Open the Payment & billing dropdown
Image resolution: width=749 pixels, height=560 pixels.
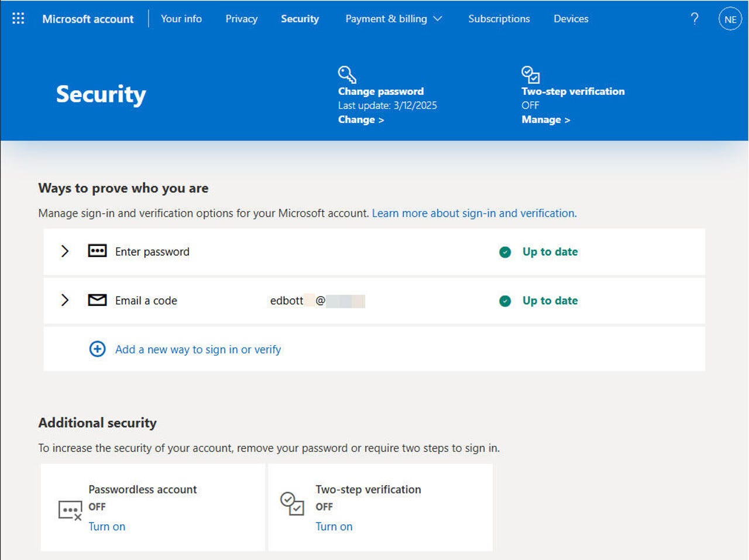[x=393, y=19]
